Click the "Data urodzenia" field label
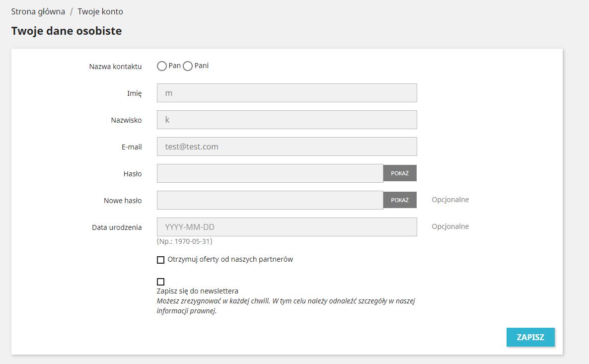The height and width of the screenshot is (364, 589). [117, 227]
